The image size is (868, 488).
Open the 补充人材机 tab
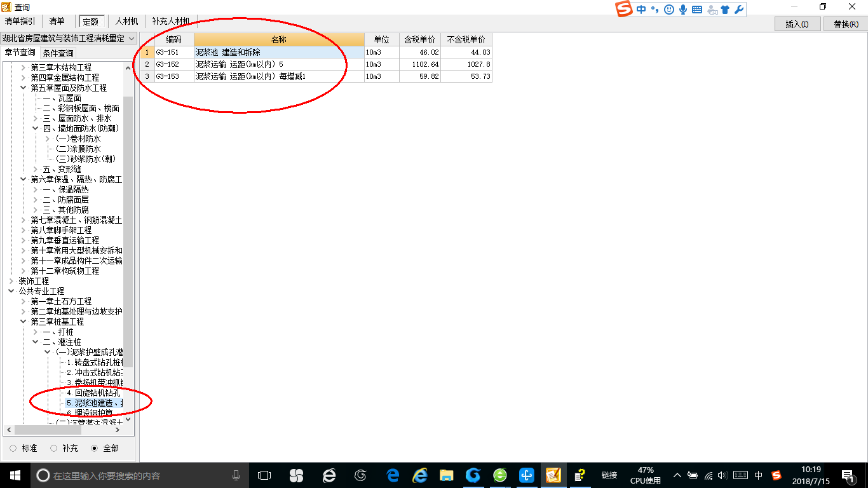click(x=170, y=22)
